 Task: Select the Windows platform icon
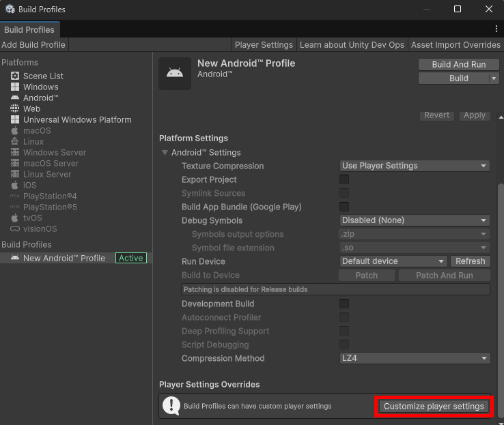pos(15,87)
